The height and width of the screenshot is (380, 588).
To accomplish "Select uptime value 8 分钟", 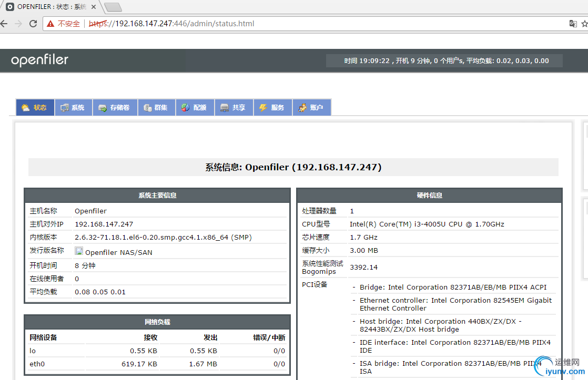I will 85,266.
